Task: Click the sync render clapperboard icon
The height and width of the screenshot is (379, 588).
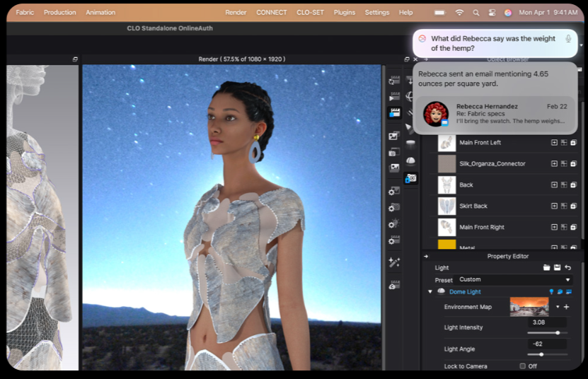Action: 393,81
